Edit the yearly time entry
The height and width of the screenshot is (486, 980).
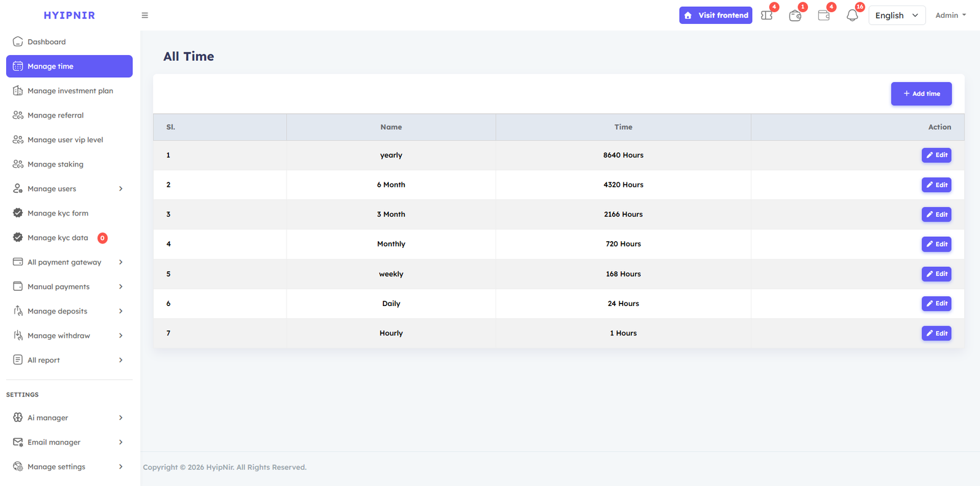point(936,155)
